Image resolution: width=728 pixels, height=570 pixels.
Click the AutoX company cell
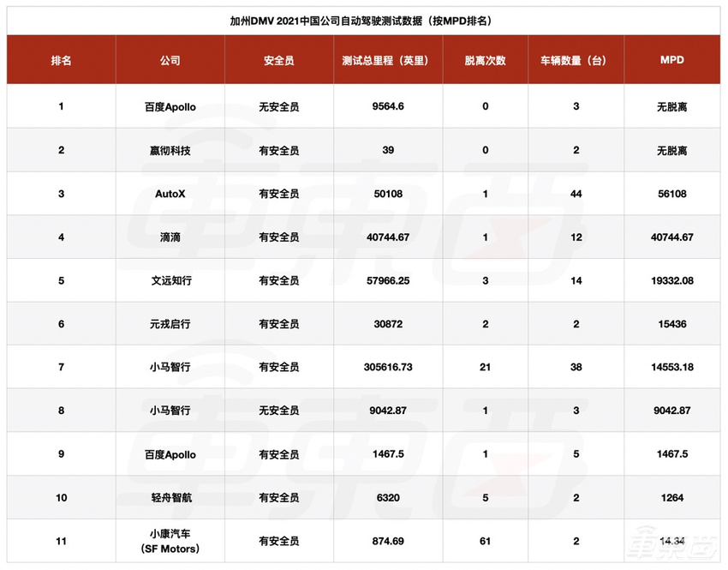pos(169,194)
